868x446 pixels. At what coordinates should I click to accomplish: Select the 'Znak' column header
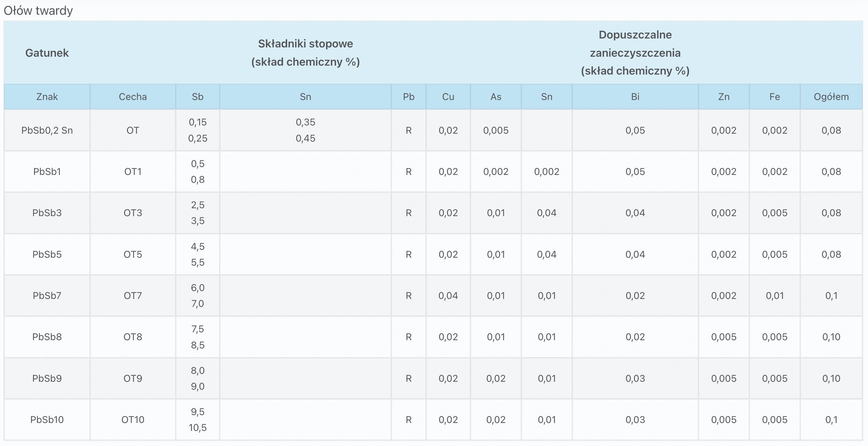click(x=47, y=97)
